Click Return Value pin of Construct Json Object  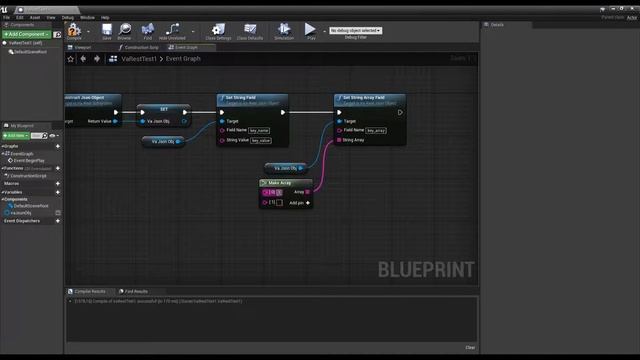pyautogui.click(x=115, y=121)
